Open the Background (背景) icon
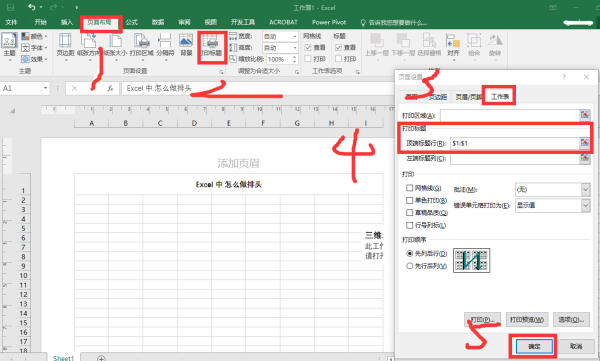This screenshot has width=600, height=361. click(x=186, y=45)
